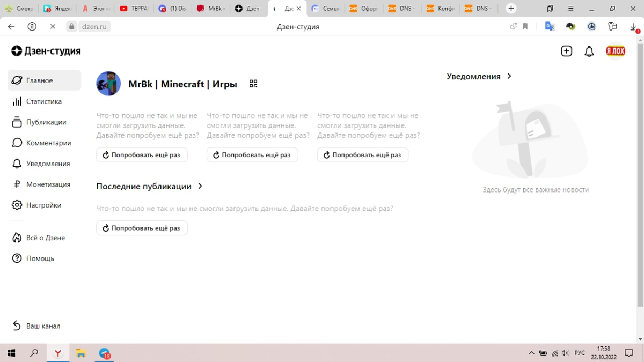Show hidden tray icons chevron
Image resolution: width=644 pixels, height=362 pixels.
click(x=531, y=353)
